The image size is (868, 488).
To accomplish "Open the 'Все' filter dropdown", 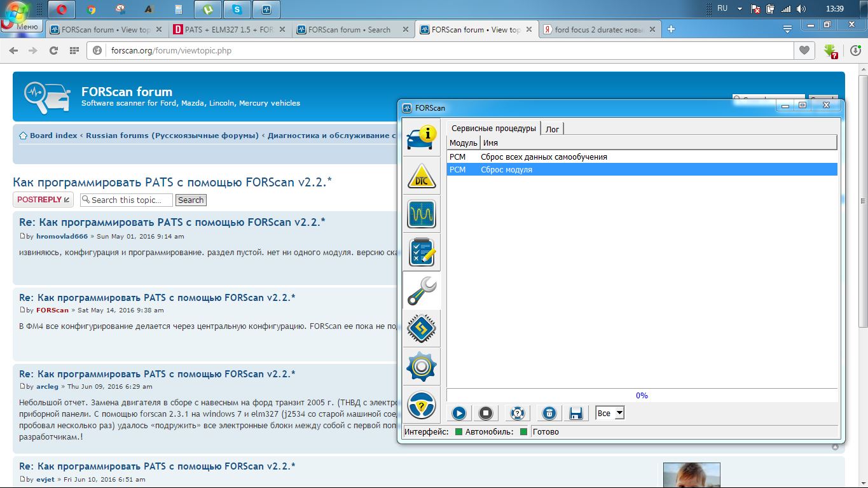I will [x=610, y=414].
